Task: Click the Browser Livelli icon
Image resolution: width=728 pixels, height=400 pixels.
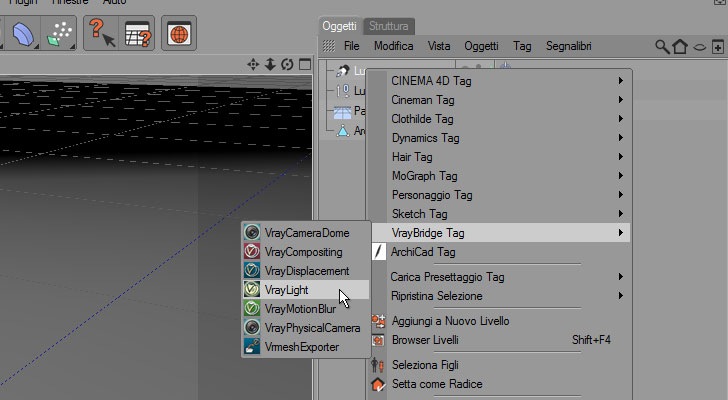Action: pyautogui.click(x=378, y=340)
